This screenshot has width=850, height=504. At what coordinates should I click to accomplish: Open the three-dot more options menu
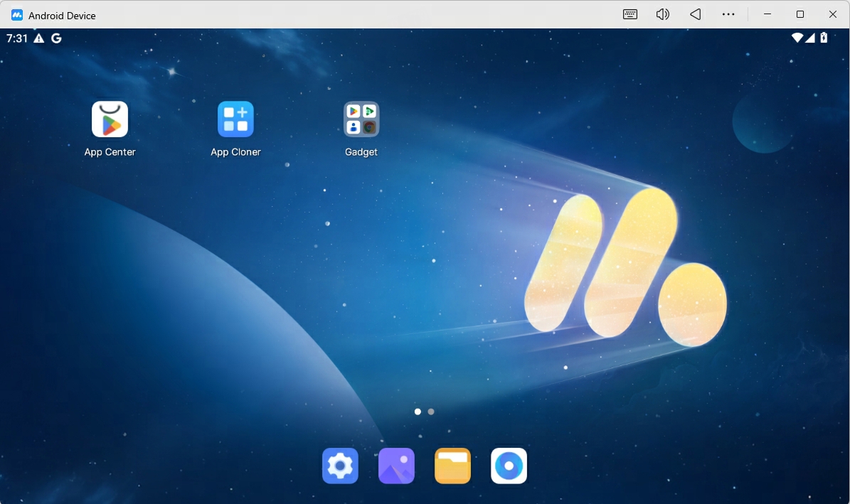click(728, 14)
